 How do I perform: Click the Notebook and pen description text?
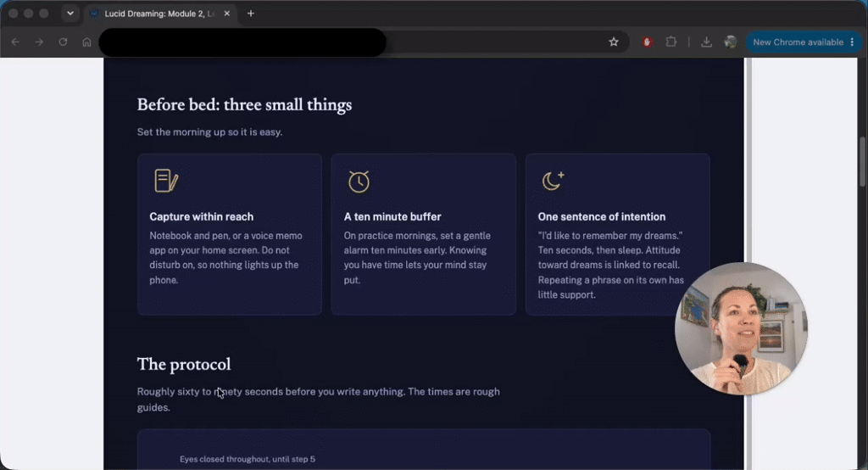[x=226, y=258]
